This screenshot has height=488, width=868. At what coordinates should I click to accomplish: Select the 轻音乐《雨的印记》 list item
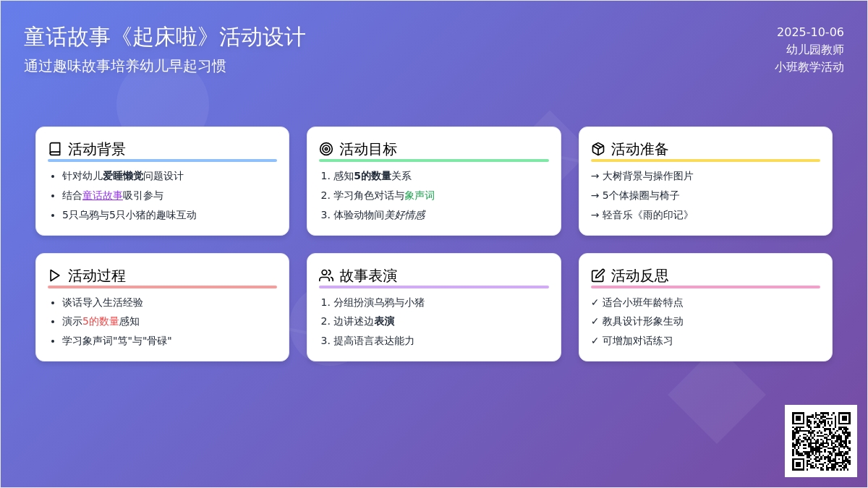coord(647,215)
